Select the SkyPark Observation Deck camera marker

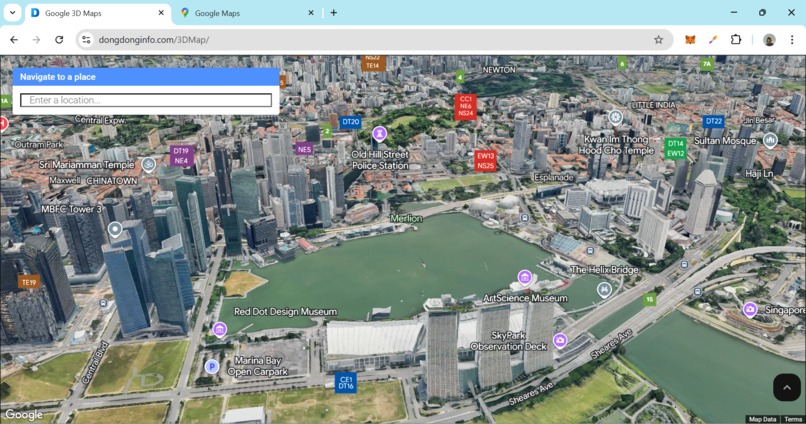pyautogui.click(x=560, y=340)
